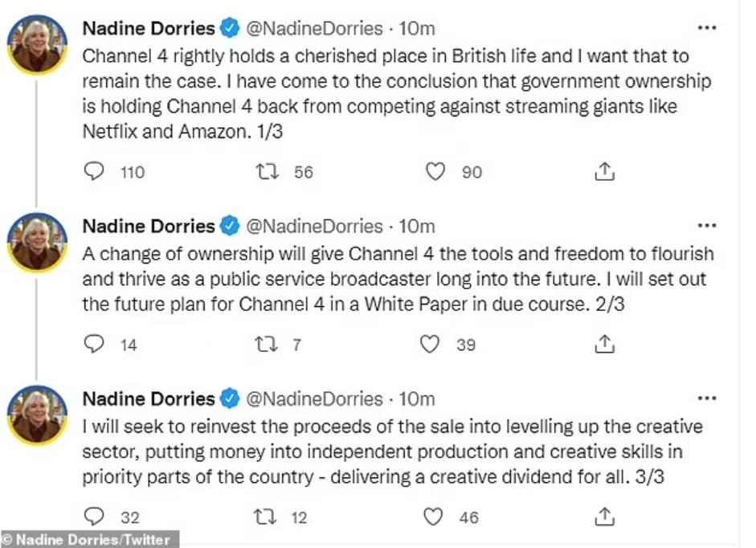Screen dimensions: 756x548
Task: Reply to the White Paper tweet (2/3)
Action: point(95,344)
